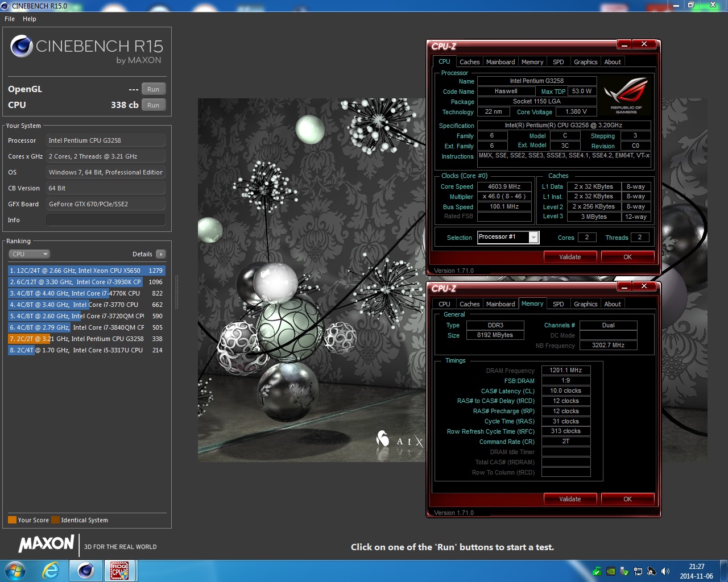Activate the Cinebench taskbar icon
The width and height of the screenshot is (728, 582).
(86, 570)
